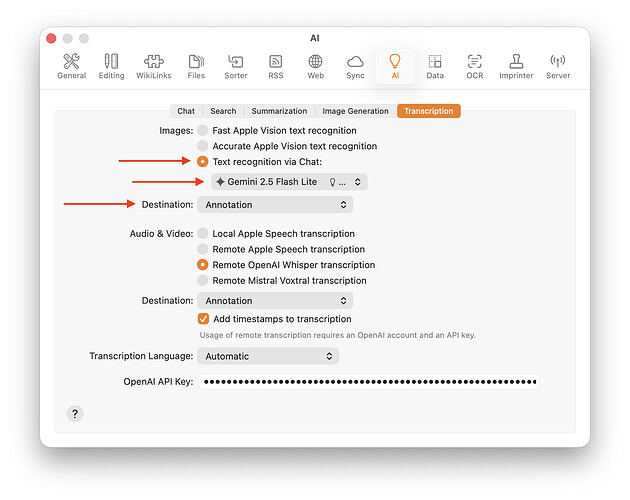Open the RSS settings pane
Screen dimensions: 630x500
pyautogui.click(x=276, y=67)
